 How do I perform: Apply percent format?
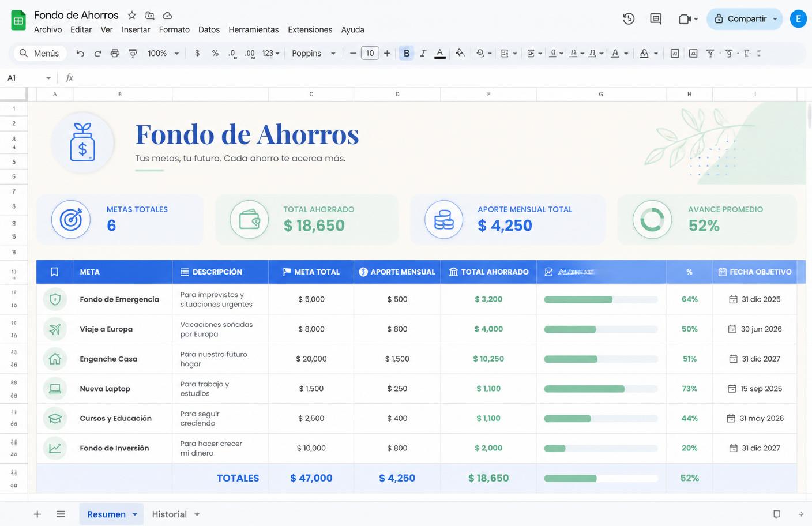pos(215,53)
